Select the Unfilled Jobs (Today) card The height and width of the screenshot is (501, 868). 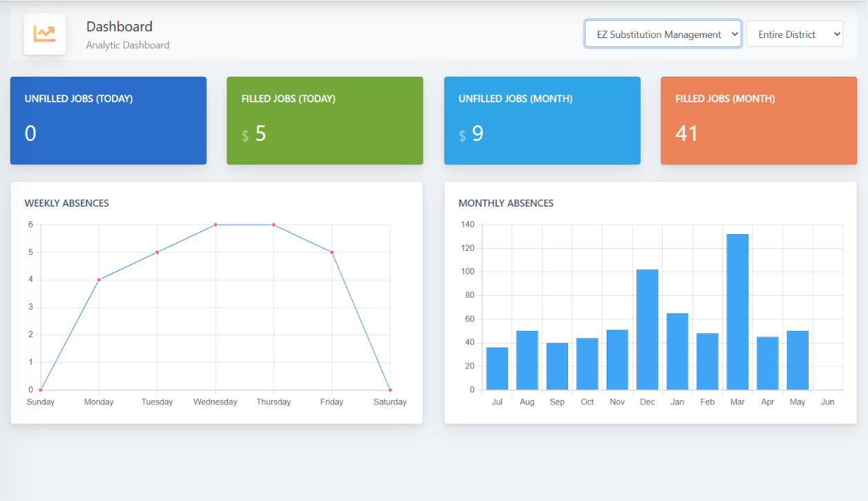pos(108,120)
